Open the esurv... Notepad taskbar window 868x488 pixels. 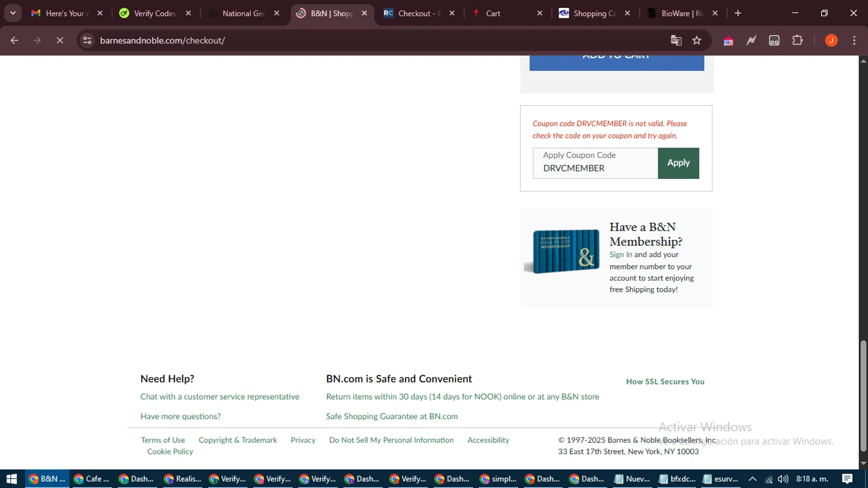[721, 479]
